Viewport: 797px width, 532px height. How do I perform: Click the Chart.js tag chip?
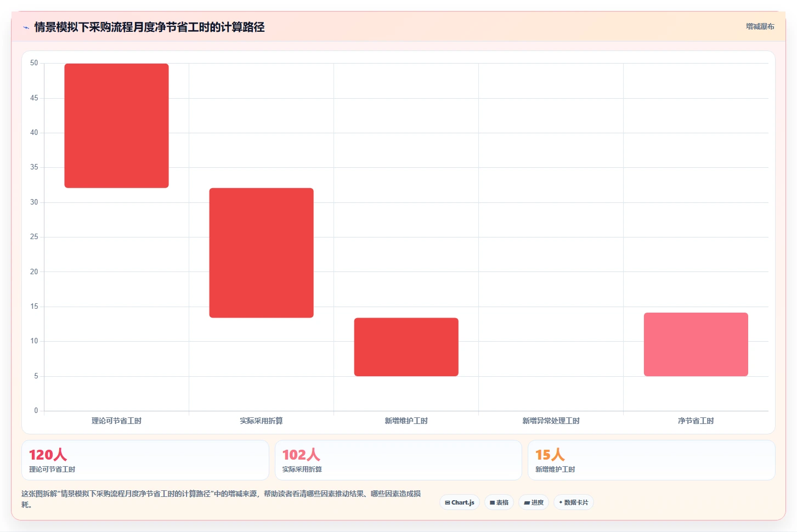click(x=460, y=502)
